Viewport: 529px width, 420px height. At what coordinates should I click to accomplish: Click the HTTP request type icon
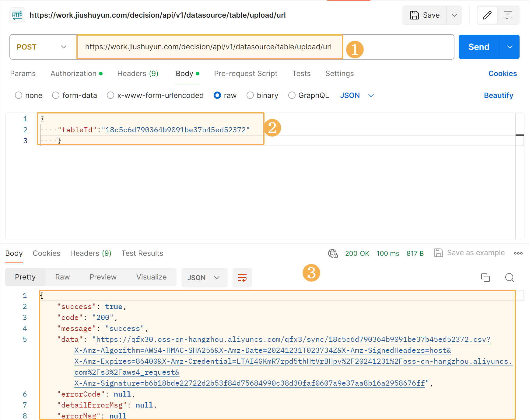(17, 15)
